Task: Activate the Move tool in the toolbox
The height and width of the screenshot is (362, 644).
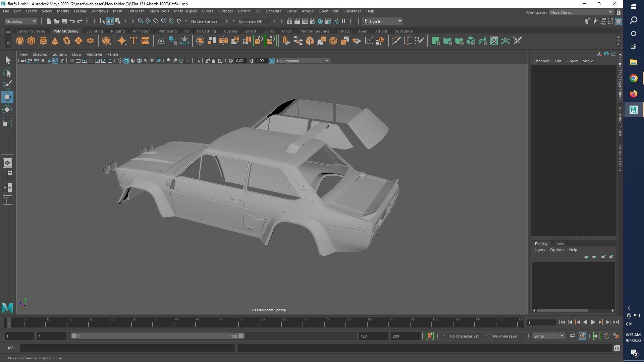Action: pos(7,97)
